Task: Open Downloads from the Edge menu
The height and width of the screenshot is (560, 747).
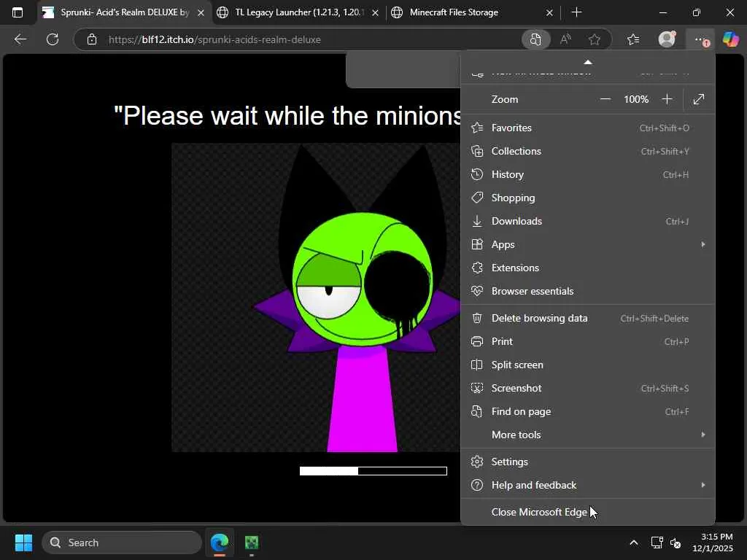Action: tap(587, 221)
